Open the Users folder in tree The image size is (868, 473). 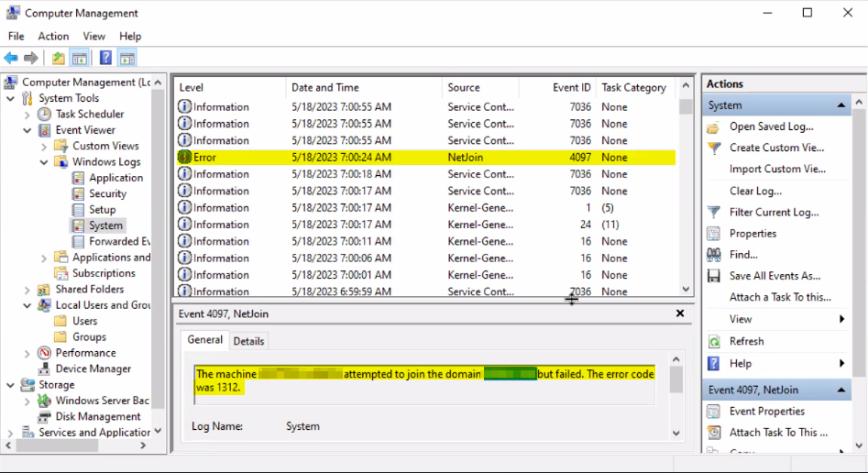click(84, 321)
